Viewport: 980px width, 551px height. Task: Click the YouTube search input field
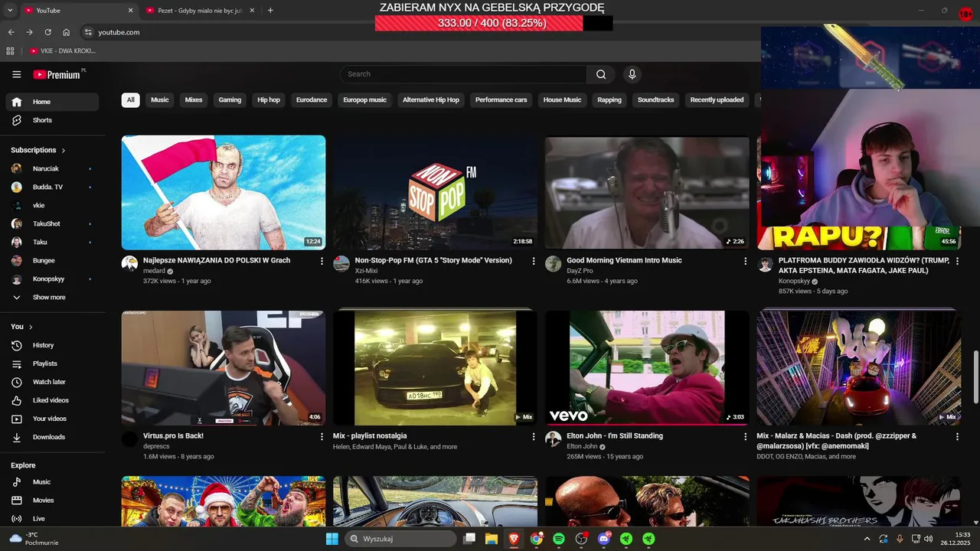[x=464, y=74]
